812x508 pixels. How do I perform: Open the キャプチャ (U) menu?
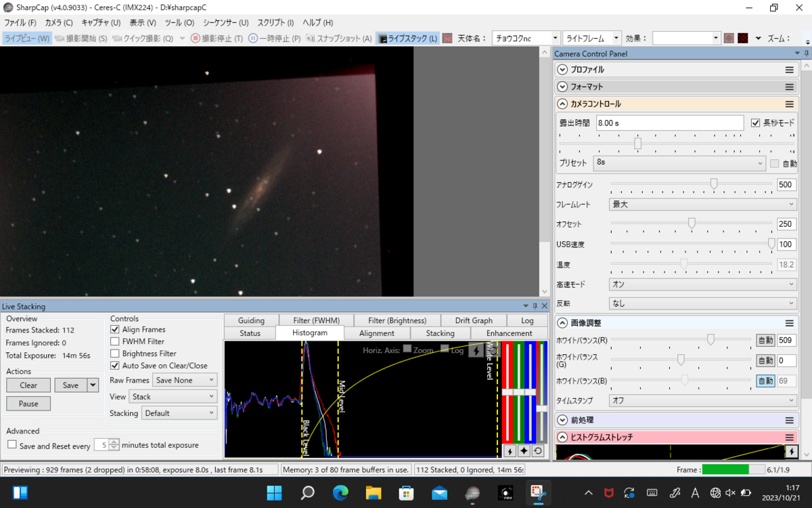(x=100, y=22)
